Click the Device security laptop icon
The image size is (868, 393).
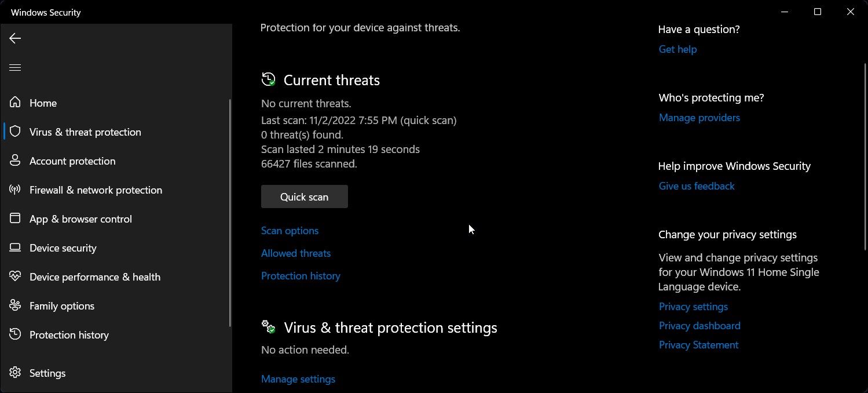[15, 248]
